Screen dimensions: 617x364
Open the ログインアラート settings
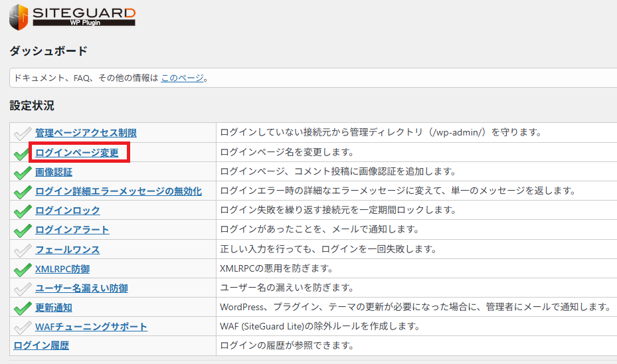(x=72, y=230)
